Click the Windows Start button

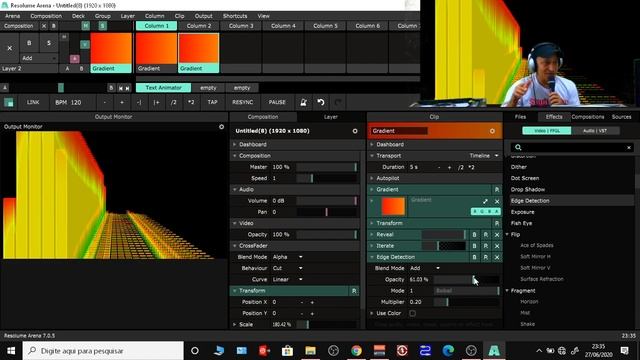[x=11, y=351]
